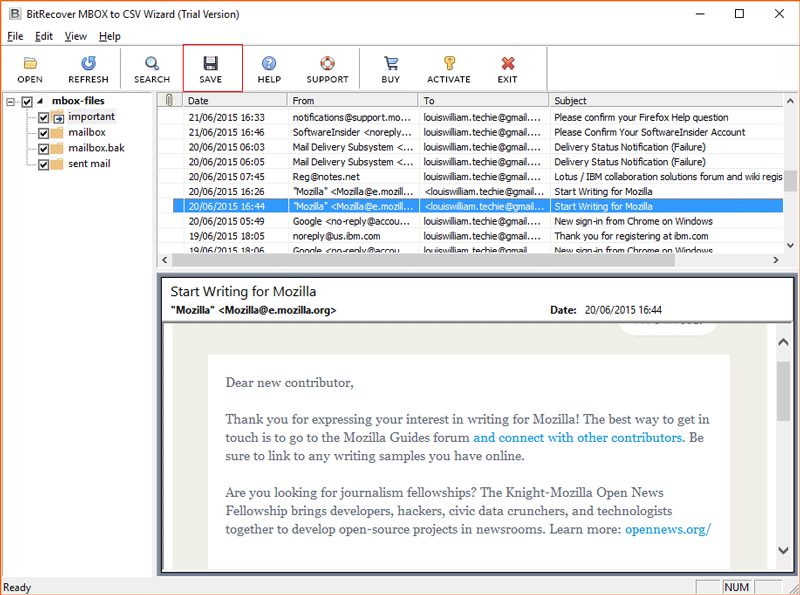The image size is (800, 595).
Task: Select the 'important' folder label
Action: tap(92, 116)
